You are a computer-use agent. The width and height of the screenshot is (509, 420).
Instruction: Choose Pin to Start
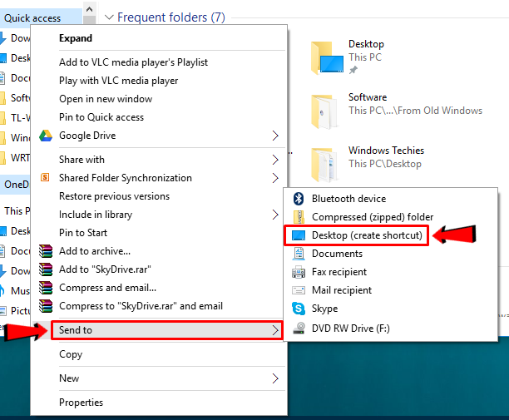[x=159, y=233]
